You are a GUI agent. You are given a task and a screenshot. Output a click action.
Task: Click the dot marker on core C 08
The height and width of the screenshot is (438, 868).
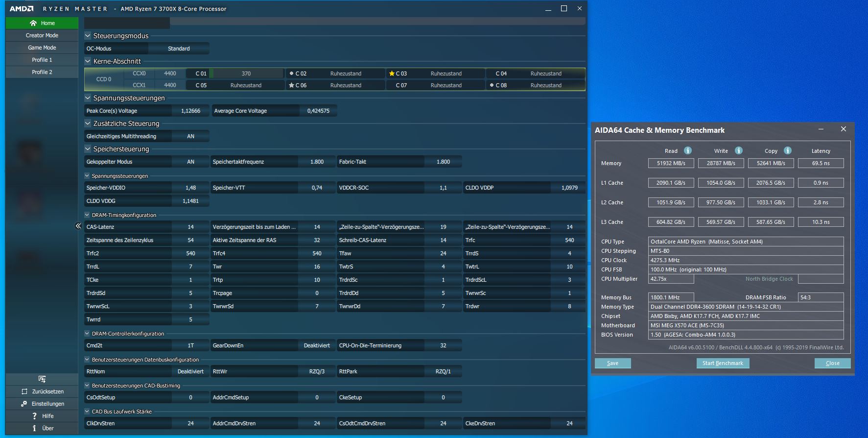(492, 85)
